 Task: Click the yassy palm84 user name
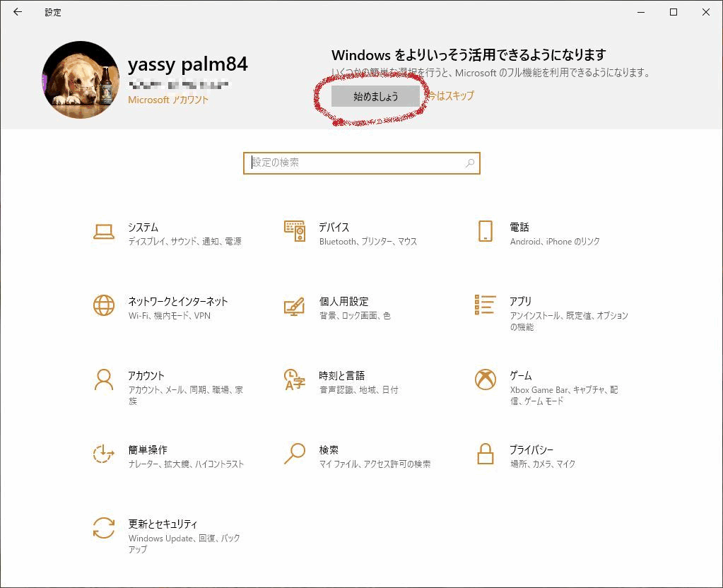[188, 64]
